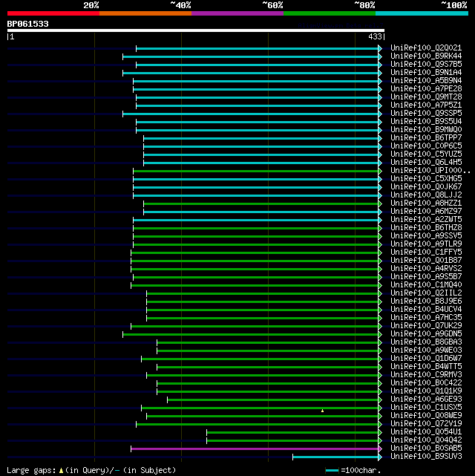The width and height of the screenshot is (475, 476).
Task: Select the UniRef100_A9GDN5 text
Action: click(x=426, y=334)
